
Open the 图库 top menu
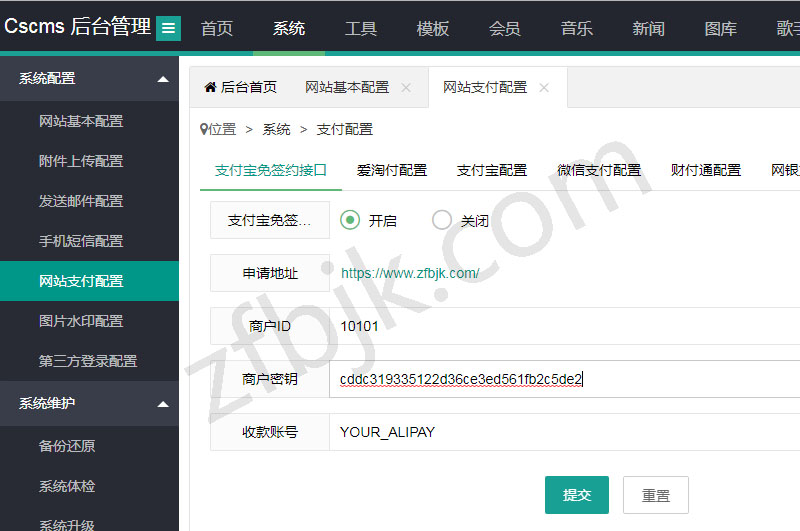pos(720,28)
